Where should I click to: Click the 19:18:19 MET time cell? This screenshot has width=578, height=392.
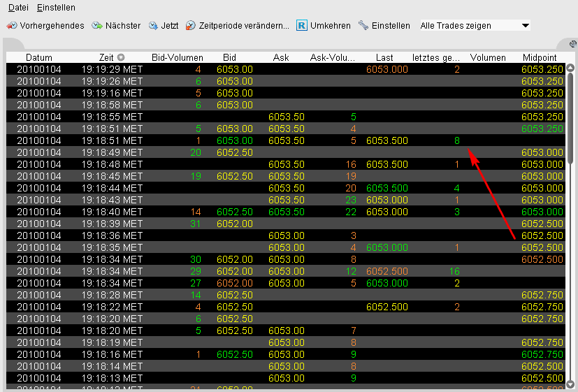pos(112,342)
